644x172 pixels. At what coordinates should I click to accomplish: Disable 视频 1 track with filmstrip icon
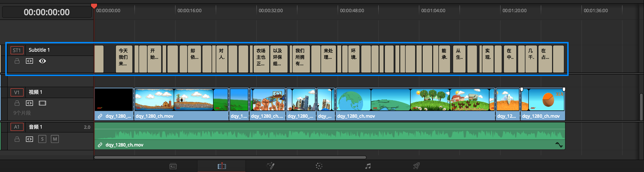pos(42,103)
